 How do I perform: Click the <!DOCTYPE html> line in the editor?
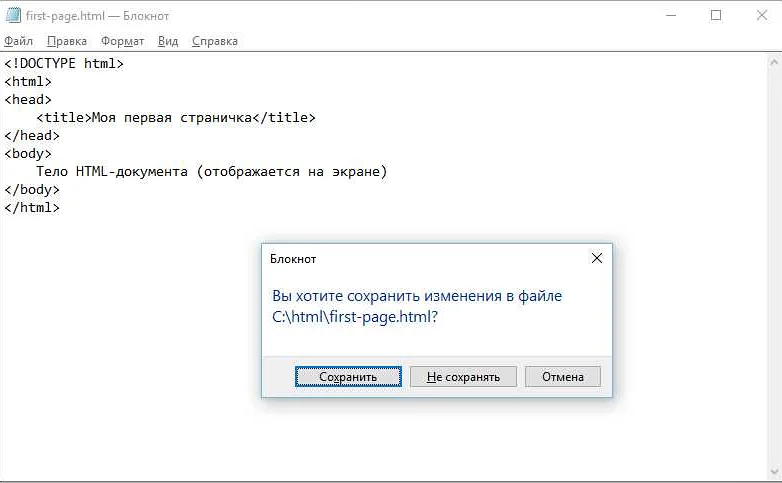(x=64, y=63)
